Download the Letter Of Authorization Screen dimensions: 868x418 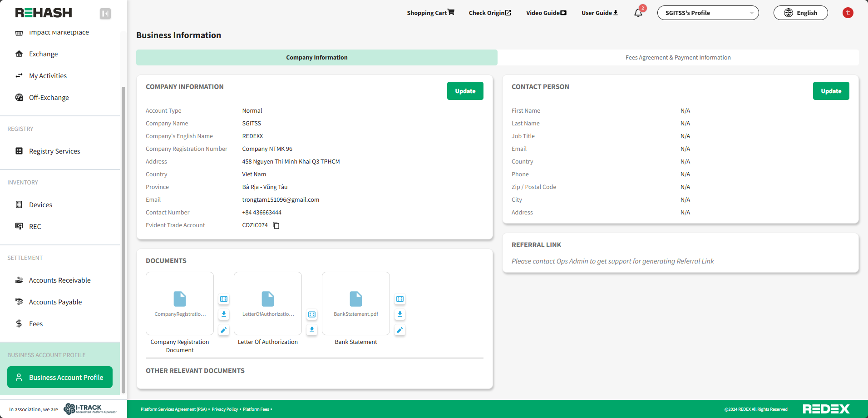click(312, 330)
